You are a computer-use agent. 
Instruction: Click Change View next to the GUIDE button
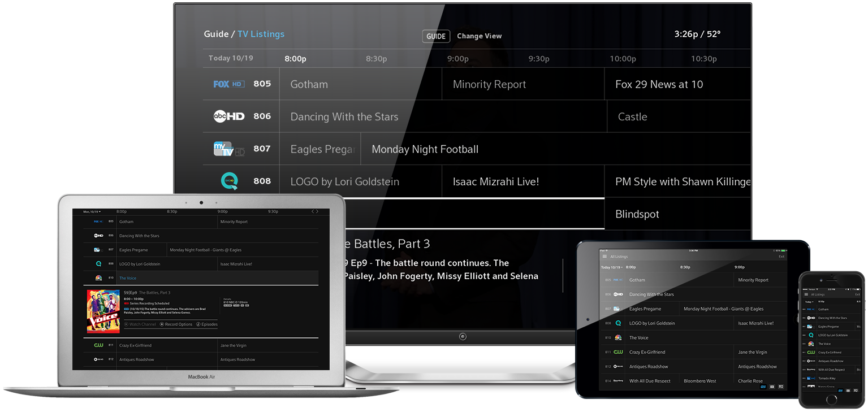[x=479, y=36]
